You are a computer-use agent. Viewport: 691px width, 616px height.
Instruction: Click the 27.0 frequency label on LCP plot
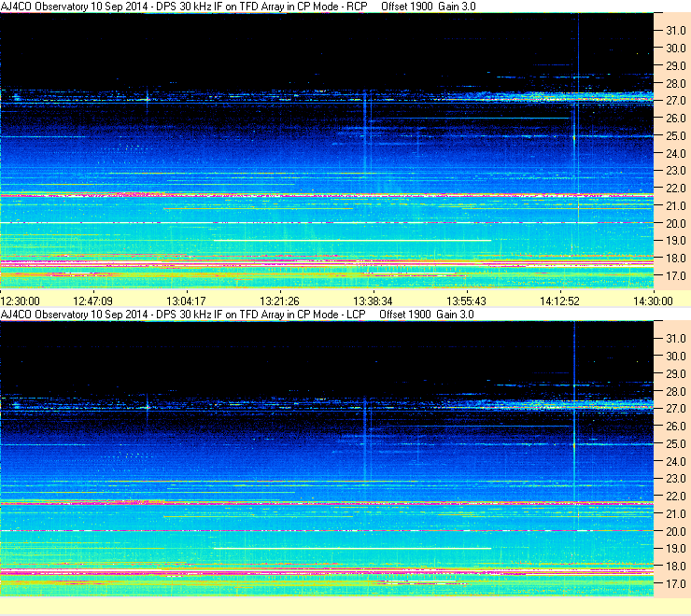pyautogui.click(x=676, y=409)
